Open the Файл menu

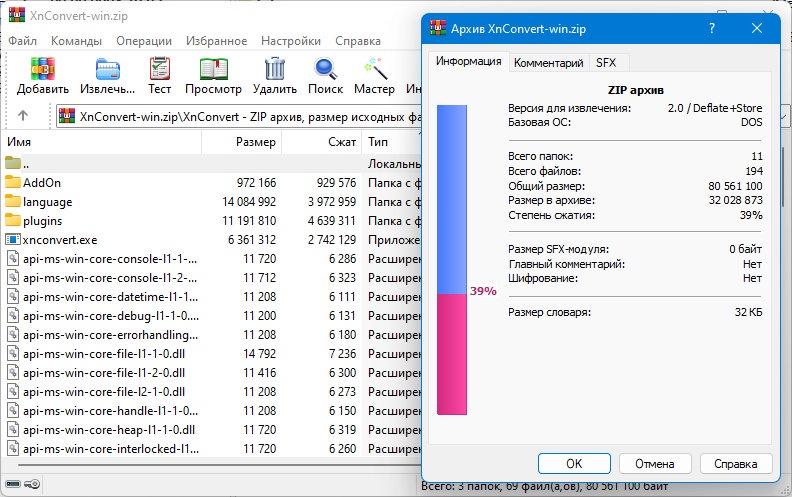coord(22,40)
